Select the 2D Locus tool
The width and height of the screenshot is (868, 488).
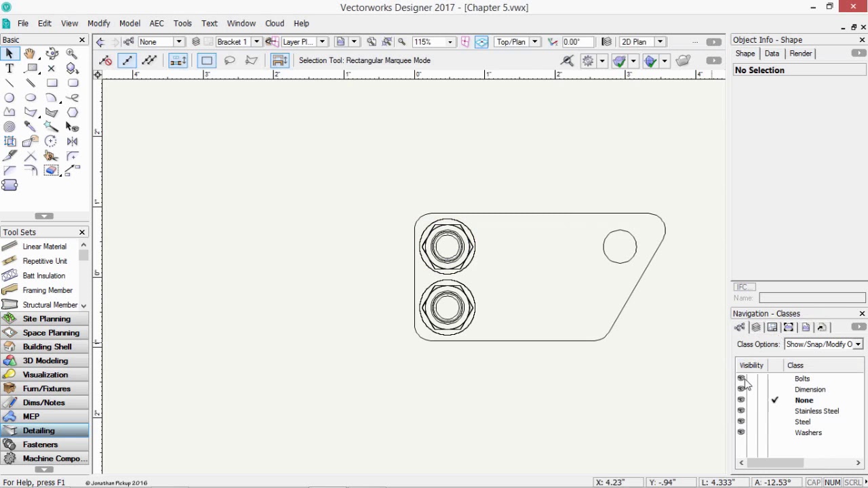point(52,68)
